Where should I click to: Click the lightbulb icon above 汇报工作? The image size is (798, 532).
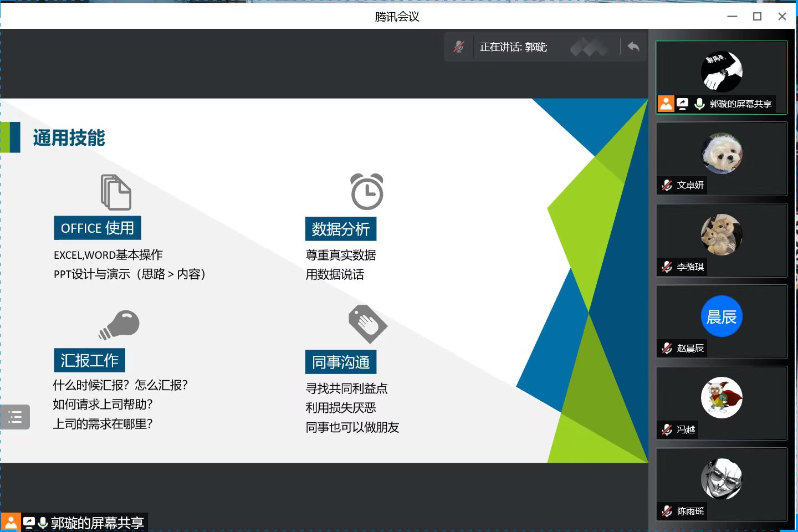(120, 325)
